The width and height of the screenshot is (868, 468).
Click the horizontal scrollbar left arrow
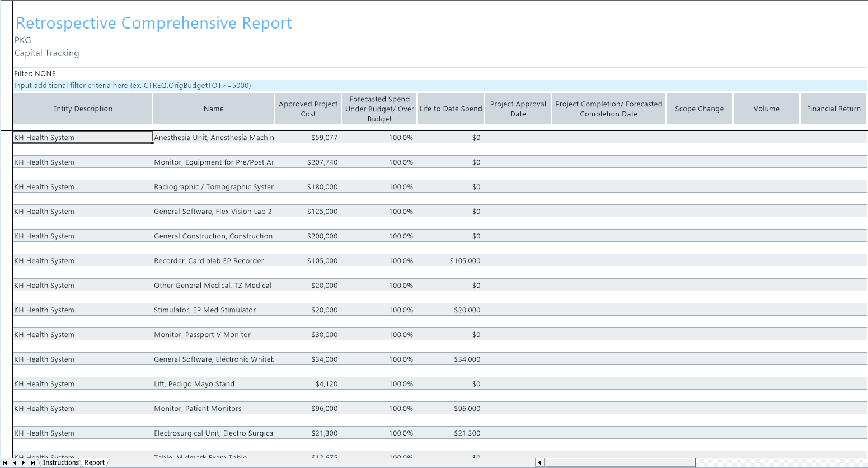pos(540,462)
